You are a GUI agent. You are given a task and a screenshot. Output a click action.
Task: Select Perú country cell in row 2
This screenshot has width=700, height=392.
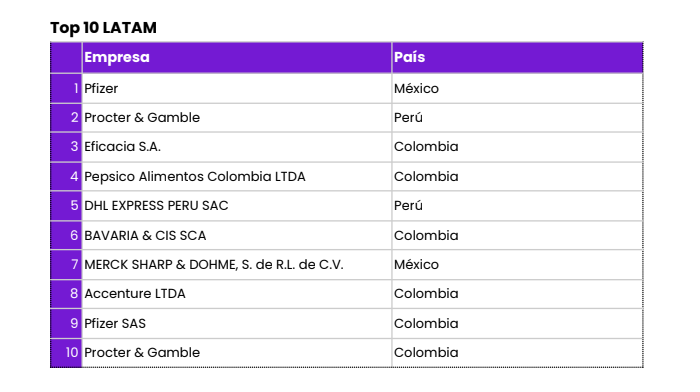coord(517,118)
